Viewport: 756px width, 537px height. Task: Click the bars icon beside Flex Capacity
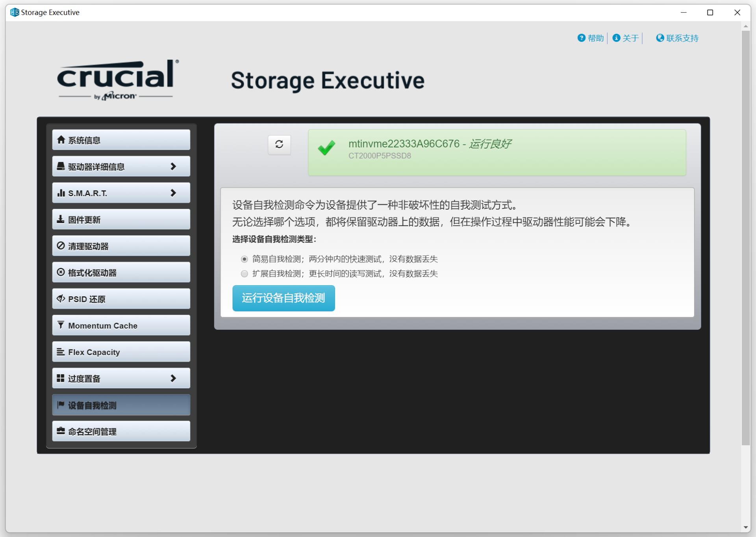(x=61, y=352)
